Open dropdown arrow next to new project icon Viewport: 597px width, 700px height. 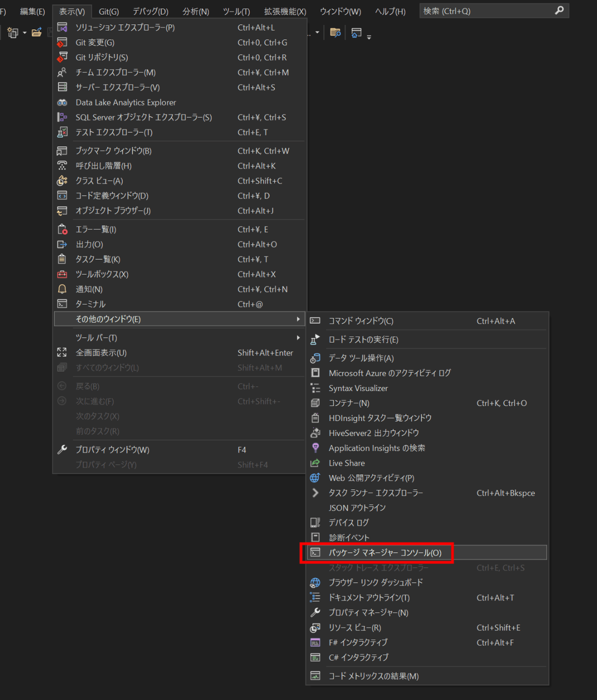24,33
